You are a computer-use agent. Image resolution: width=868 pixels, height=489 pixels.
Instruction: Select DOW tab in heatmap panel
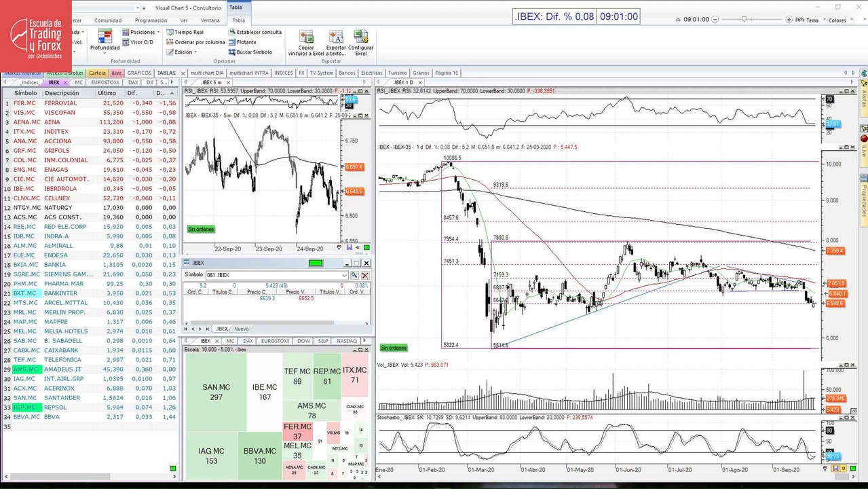pos(303,341)
